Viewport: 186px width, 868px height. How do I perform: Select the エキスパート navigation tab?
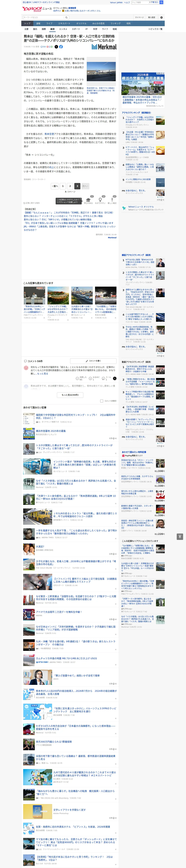pos(64,24)
